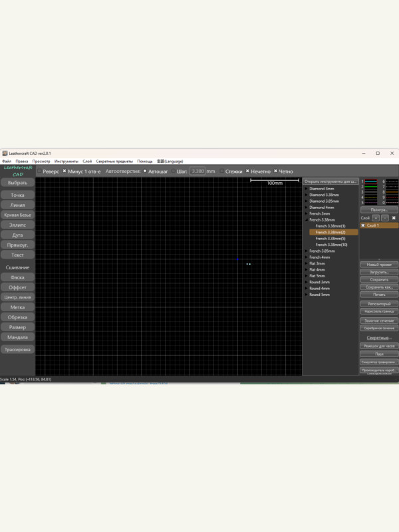Open the Инструменты menu

point(66,161)
